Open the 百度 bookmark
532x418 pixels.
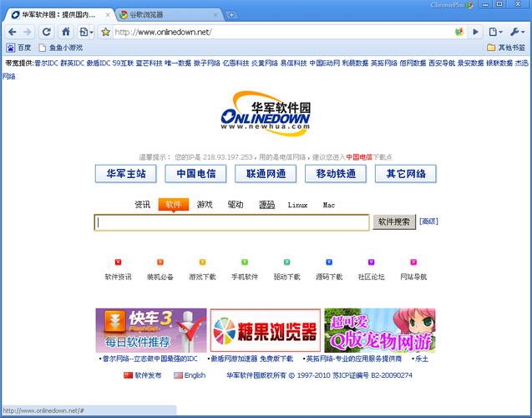pyautogui.click(x=18, y=48)
